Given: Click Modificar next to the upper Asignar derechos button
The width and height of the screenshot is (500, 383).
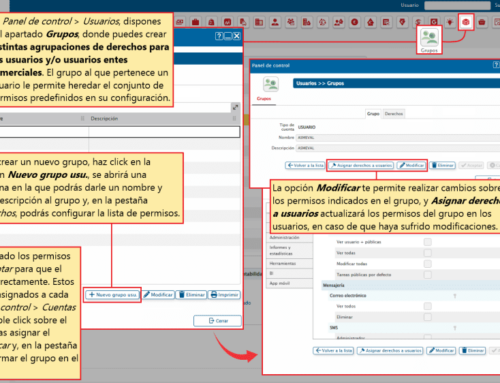Looking at the screenshot, I should tap(412, 165).
